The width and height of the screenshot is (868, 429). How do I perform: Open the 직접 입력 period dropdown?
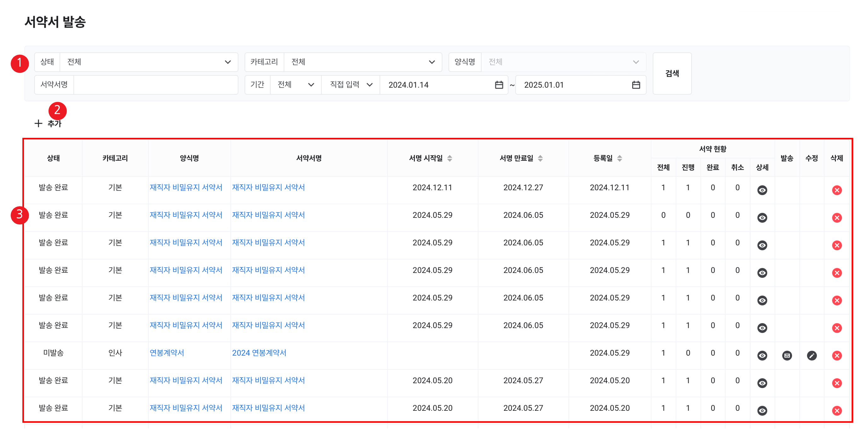click(351, 85)
